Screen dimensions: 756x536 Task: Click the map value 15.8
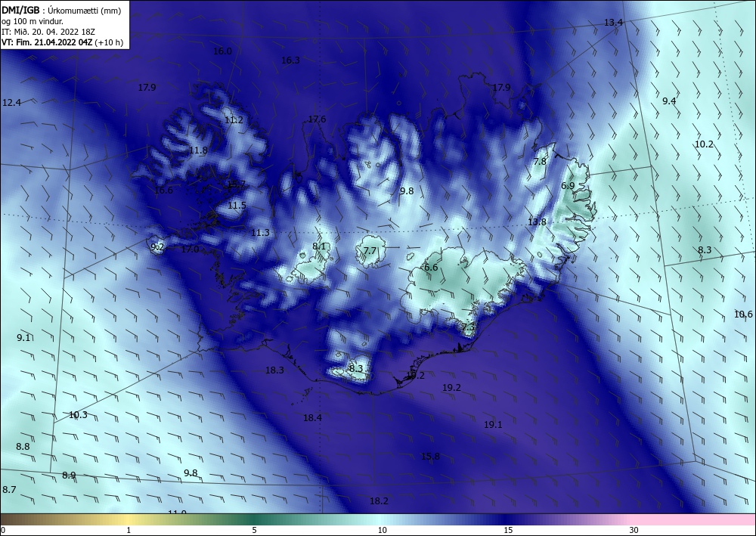[430, 457]
